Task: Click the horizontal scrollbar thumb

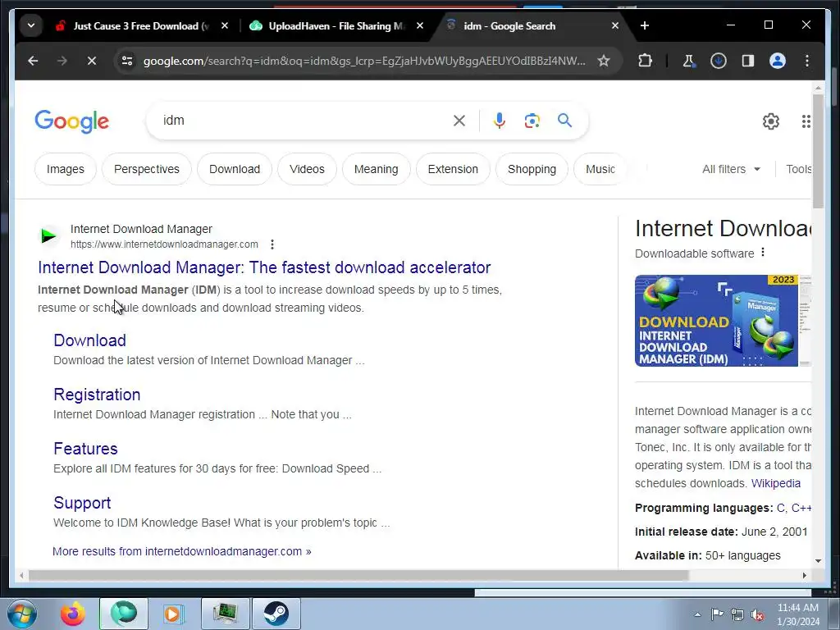Action: coord(358,575)
